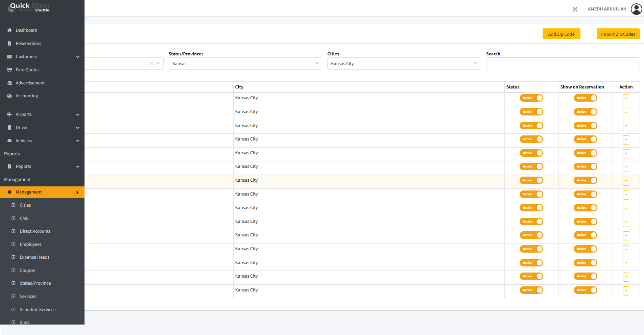The width and height of the screenshot is (644, 335).
Task: Go to Schedule Services page
Action: click(x=38, y=310)
